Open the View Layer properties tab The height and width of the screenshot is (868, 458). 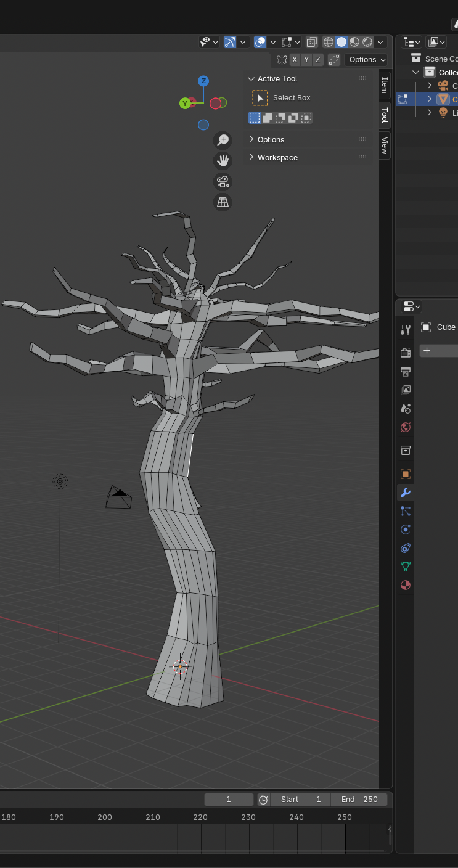pos(406,390)
